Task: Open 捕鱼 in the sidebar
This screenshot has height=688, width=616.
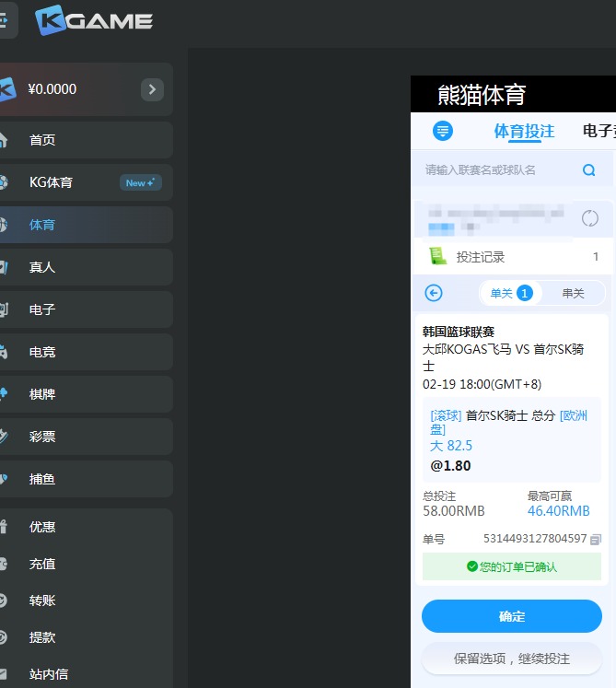Action: pos(86,479)
